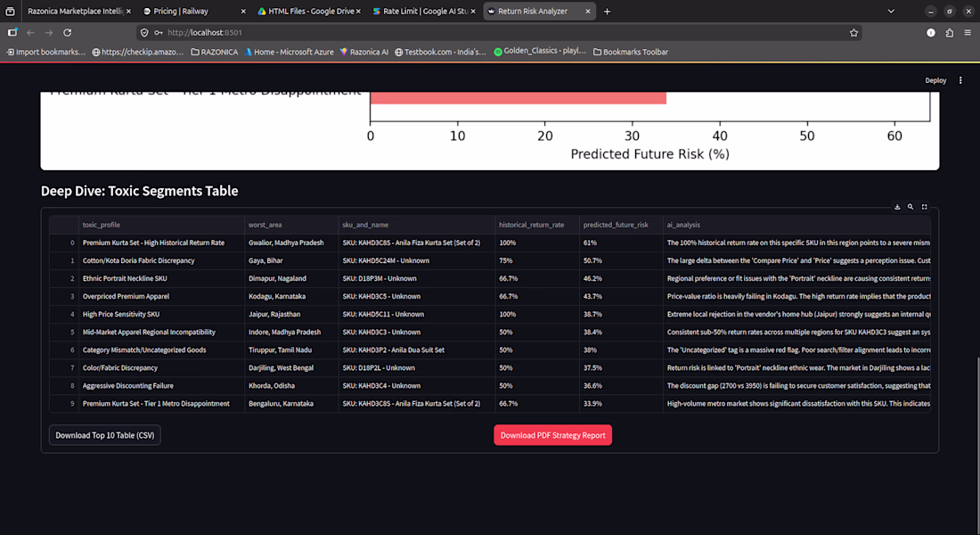Sort by sku_and_name column header
Image resolution: width=980 pixels, height=535 pixels.
click(x=417, y=225)
